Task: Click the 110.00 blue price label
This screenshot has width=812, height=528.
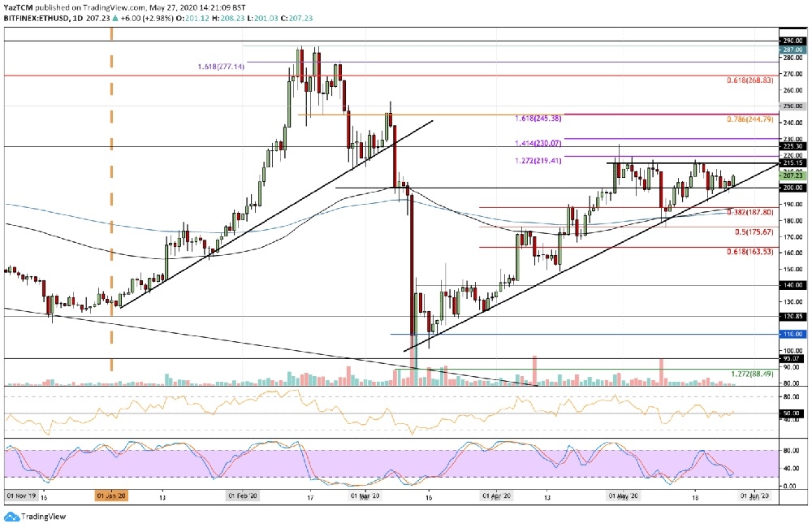Action: click(792, 334)
